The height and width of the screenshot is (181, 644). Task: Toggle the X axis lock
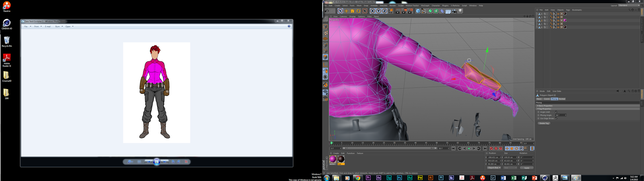pos(372,11)
